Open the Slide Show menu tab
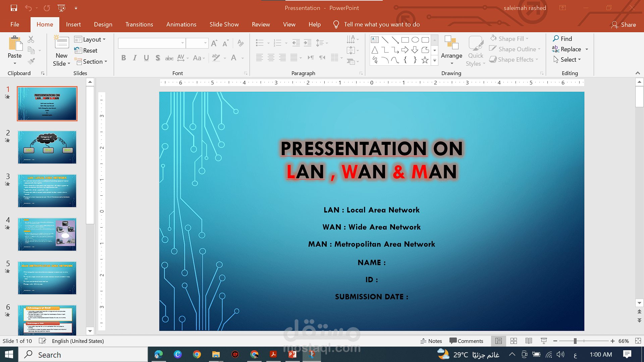The image size is (644, 362). (224, 24)
